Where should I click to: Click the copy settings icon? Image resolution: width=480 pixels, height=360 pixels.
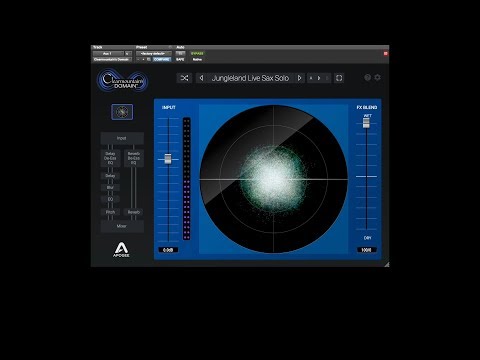(149, 59)
